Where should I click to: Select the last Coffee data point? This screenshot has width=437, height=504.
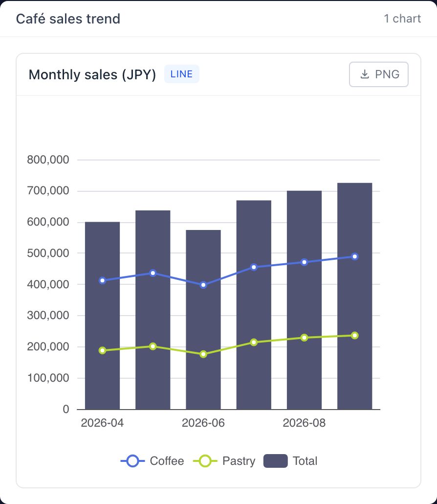[x=355, y=256]
